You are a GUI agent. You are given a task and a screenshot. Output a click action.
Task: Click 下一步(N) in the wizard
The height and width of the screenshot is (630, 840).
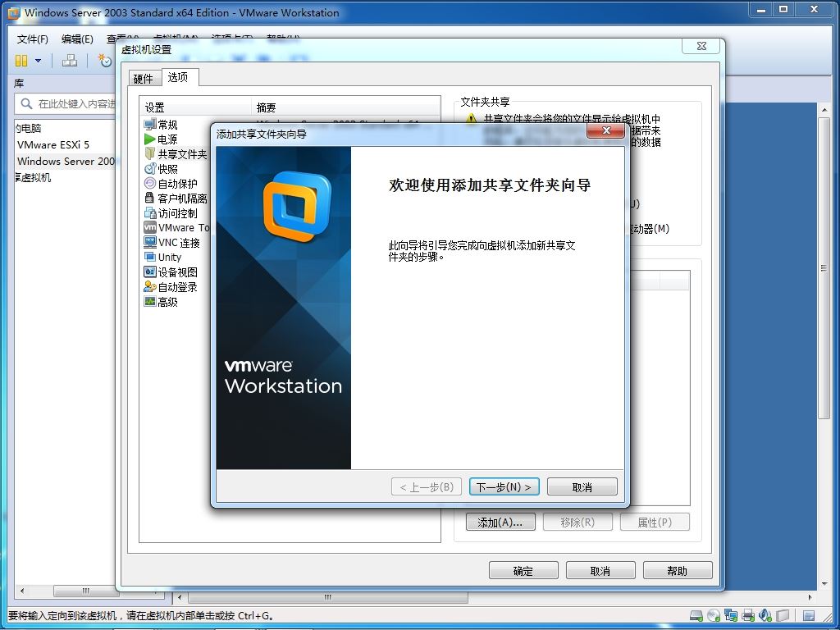pyautogui.click(x=504, y=487)
